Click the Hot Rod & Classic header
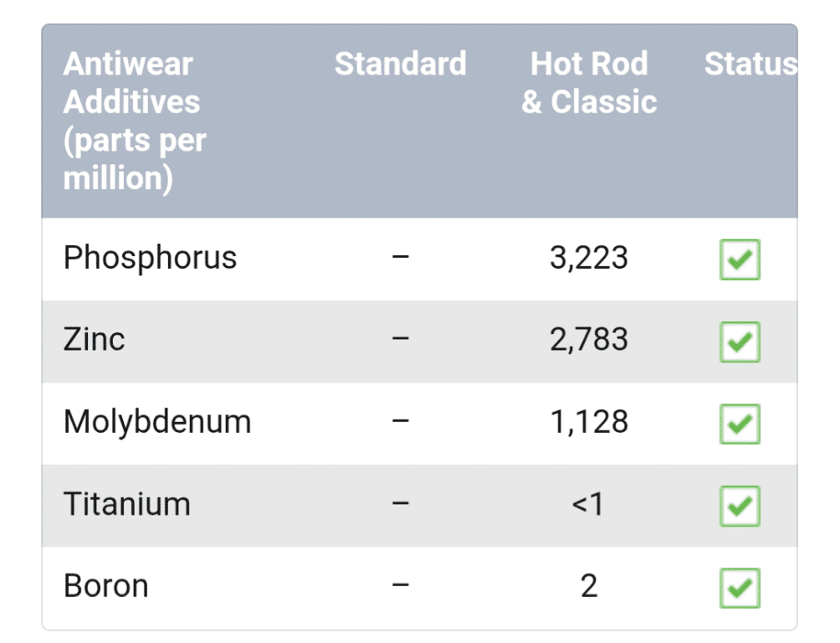Viewport: 840px width, 643px height. tap(589, 83)
